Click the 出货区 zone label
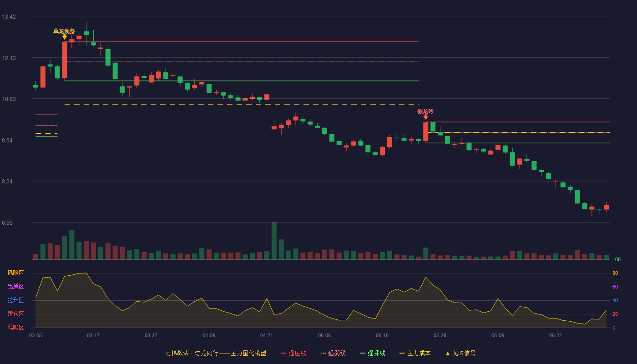This screenshot has width=637, height=364. (x=15, y=287)
